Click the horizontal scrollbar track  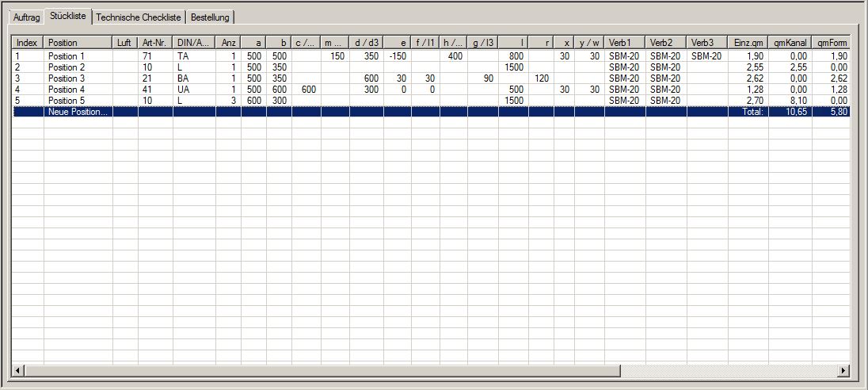(428, 370)
